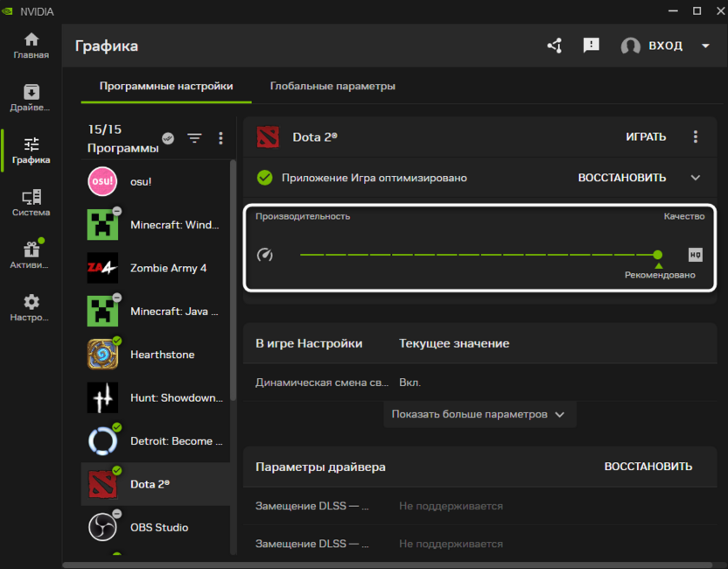Select the Графика sidebar section

click(x=31, y=151)
